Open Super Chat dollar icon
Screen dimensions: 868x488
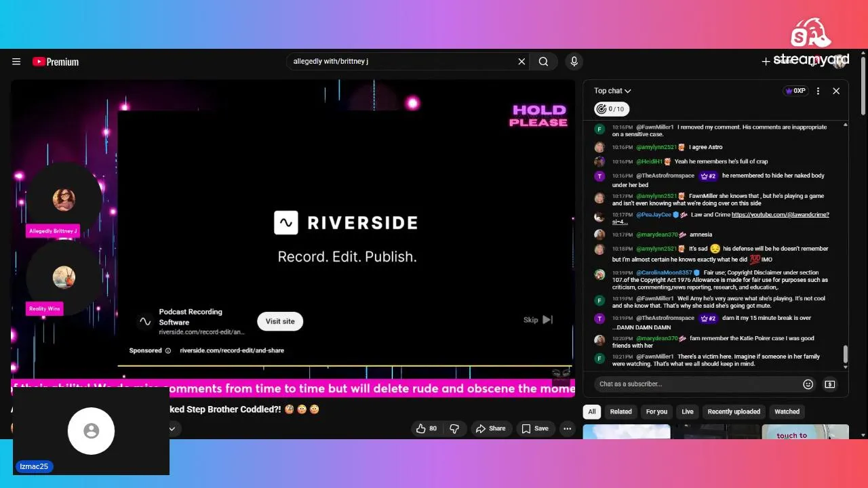click(829, 384)
